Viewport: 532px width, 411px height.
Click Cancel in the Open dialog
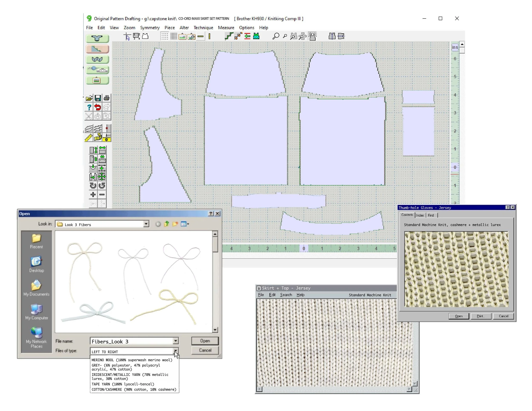pyautogui.click(x=205, y=350)
